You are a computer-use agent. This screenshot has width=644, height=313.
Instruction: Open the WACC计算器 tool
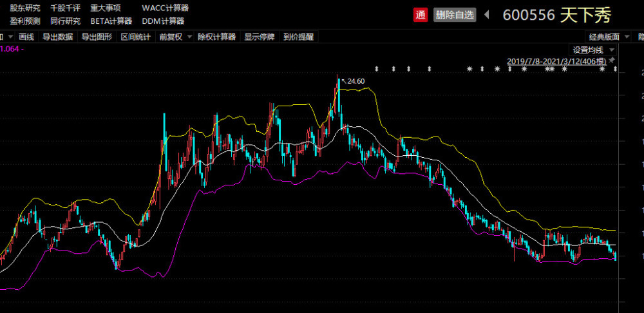(x=165, y=8)
